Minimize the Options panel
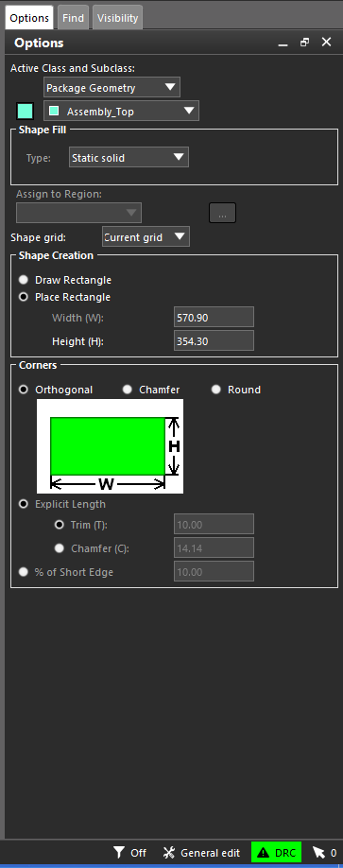 (283, 43)
